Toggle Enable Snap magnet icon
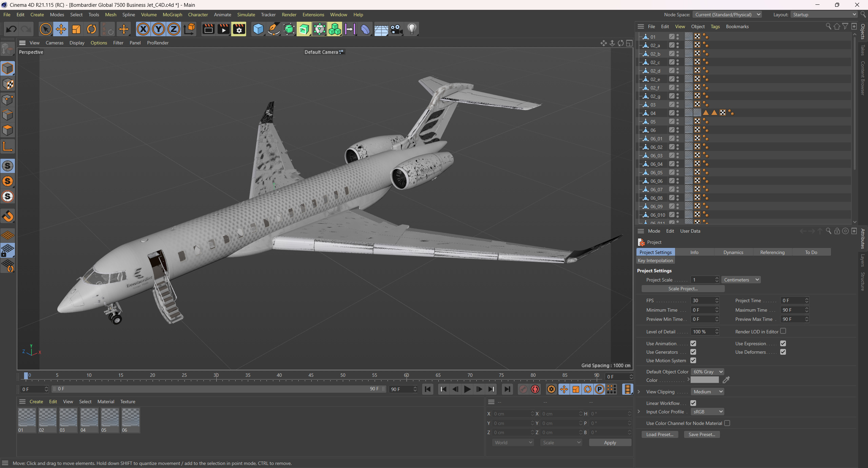868x468 pixels. 8,216
